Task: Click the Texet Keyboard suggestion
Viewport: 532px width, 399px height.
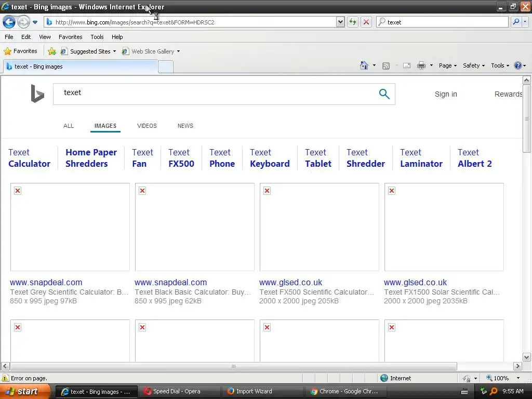Action: click(270, 158)
